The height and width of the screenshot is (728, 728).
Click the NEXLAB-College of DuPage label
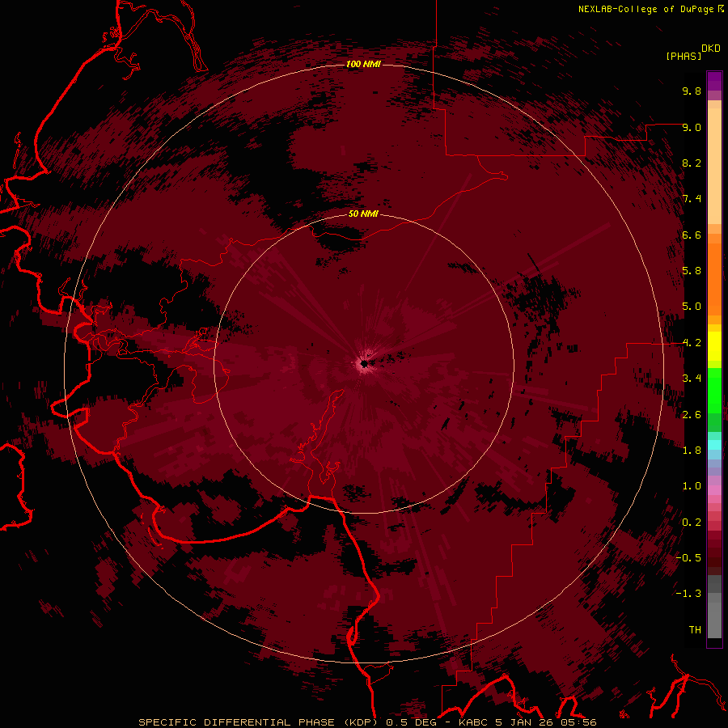pos(645,9)
